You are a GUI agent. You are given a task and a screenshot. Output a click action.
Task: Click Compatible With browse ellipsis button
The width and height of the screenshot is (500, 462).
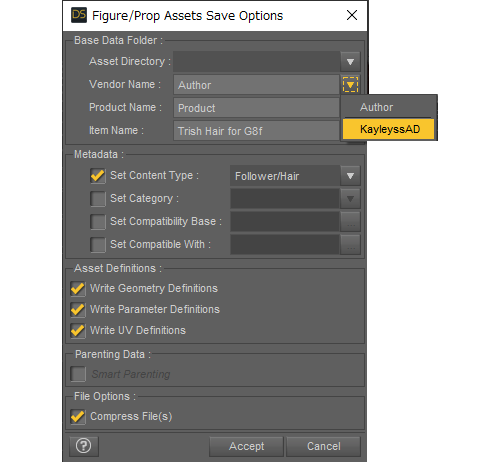[350, 245]
